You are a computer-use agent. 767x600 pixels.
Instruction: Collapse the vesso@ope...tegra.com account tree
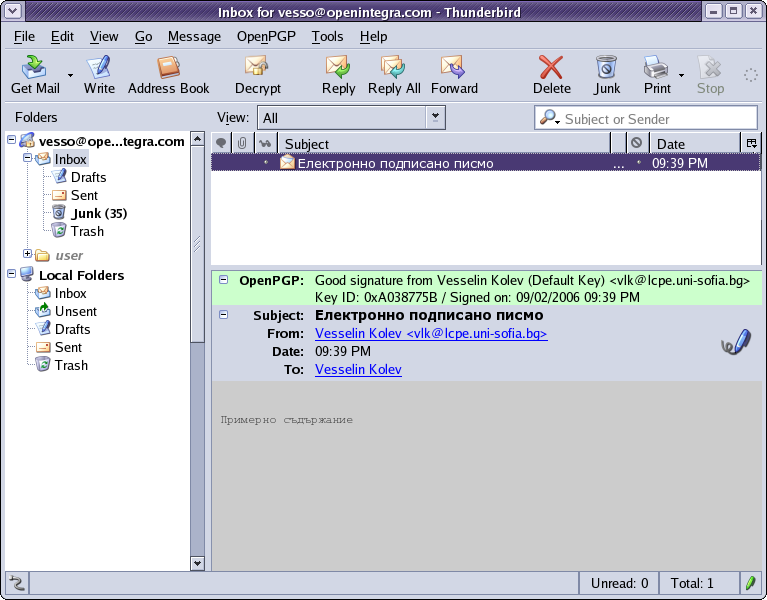coord(12,140)
